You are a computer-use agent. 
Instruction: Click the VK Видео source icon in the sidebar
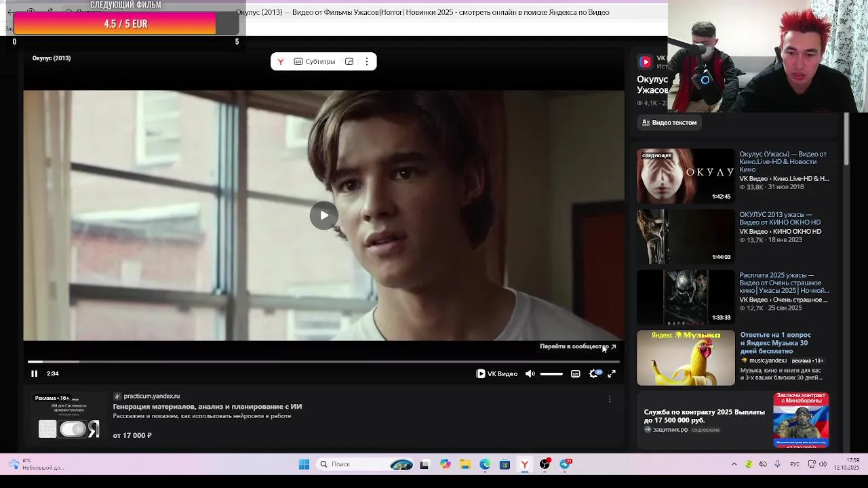point(645,62)
